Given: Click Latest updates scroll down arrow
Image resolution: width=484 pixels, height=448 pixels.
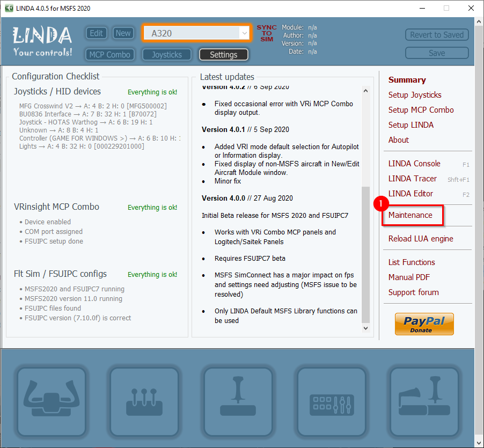Looking at the screenshot, I should (x=365, y=328).
